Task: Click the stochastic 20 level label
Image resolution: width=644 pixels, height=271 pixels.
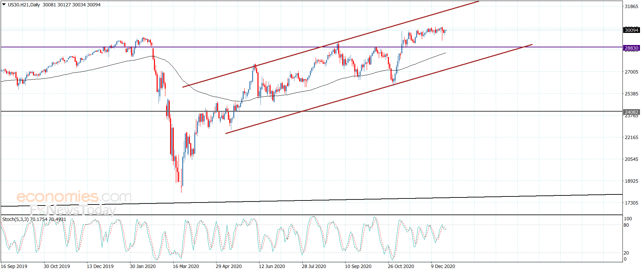Action: pyautogui.click(x=626, y=253)
